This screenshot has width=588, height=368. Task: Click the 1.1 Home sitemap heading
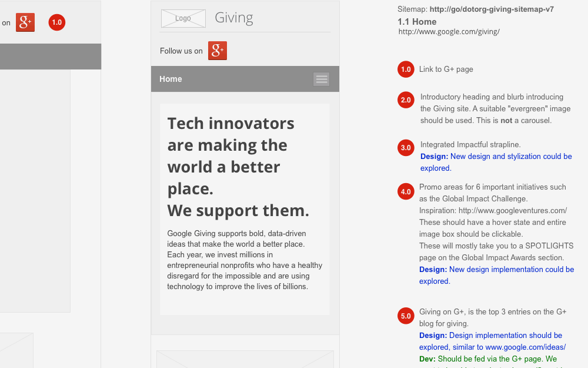point(417,22)
